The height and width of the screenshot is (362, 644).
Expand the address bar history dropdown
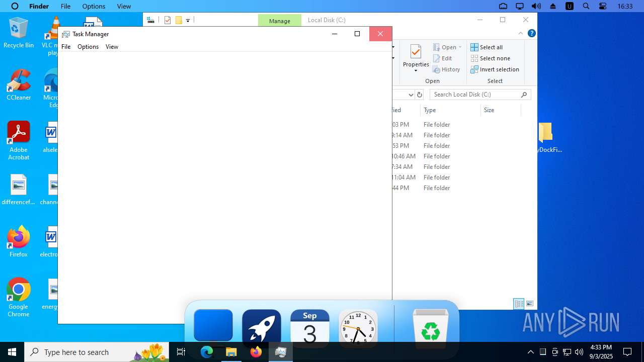point(411,95)
